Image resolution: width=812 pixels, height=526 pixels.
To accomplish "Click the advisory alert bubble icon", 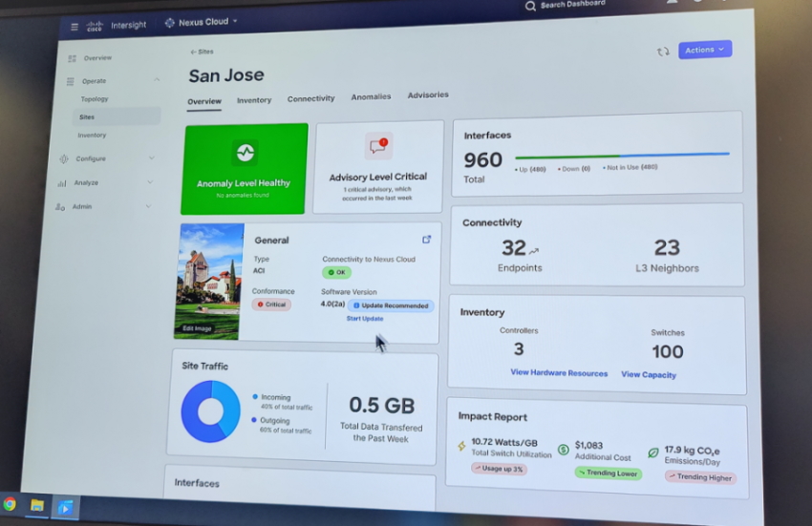I will tap(378, 146).
